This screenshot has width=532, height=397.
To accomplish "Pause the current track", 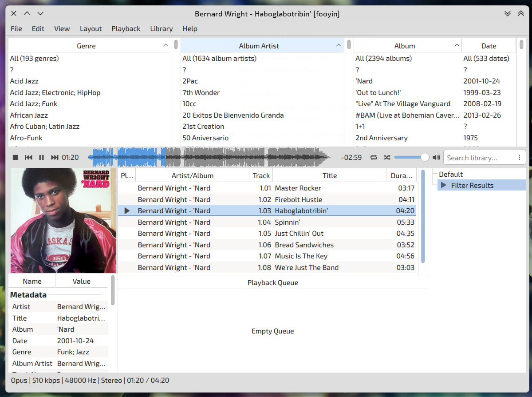I will [x=41, y=158].
